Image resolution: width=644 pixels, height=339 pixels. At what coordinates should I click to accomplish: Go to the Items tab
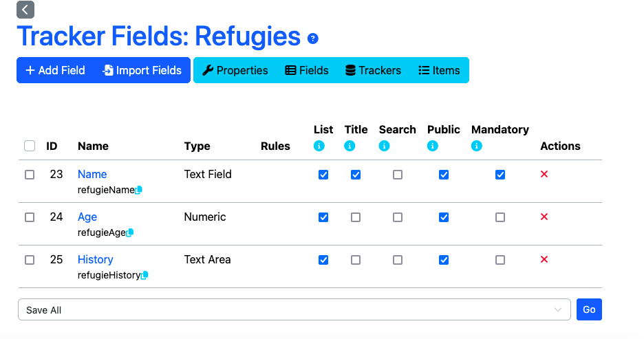(439, 70)
